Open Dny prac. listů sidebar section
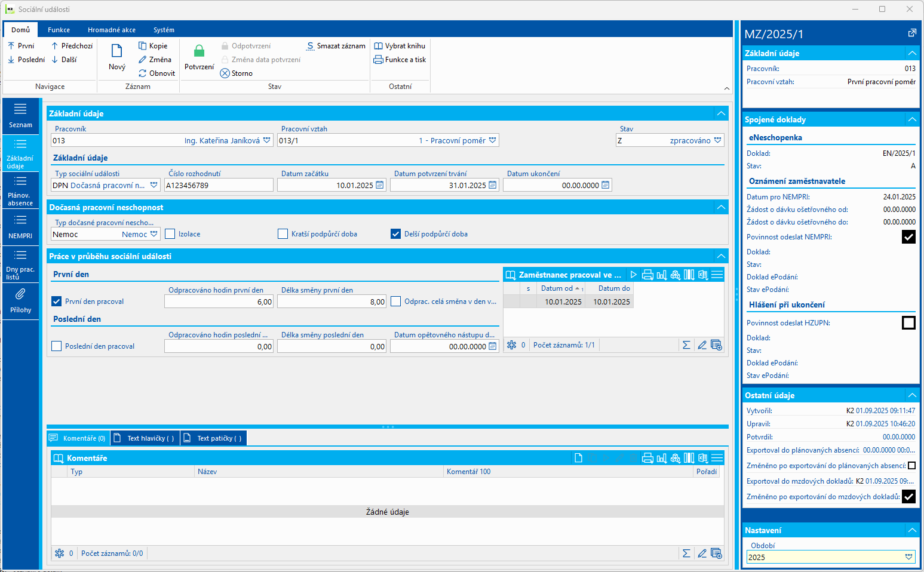Image resolution: width=924 pixels, height=572 pixels. [20, 265]
